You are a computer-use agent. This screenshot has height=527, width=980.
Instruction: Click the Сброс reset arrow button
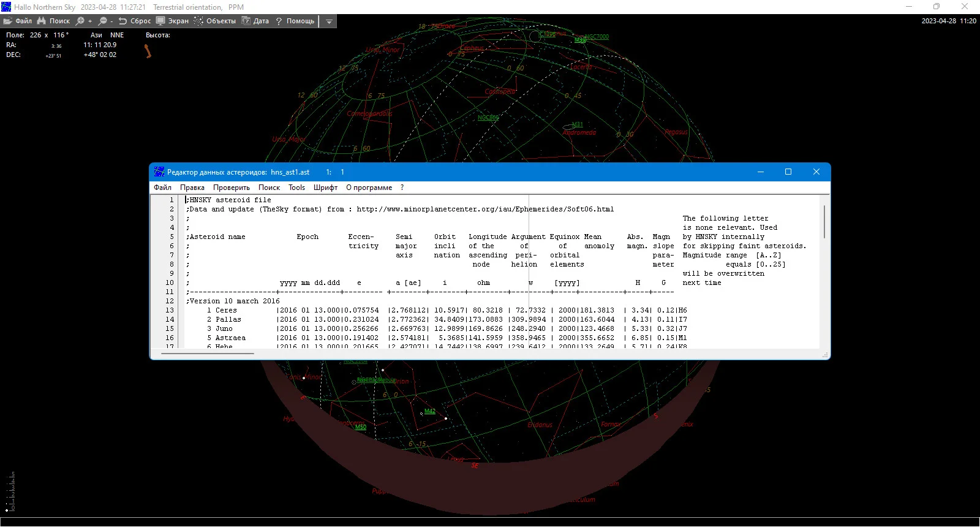coord(135,21)
